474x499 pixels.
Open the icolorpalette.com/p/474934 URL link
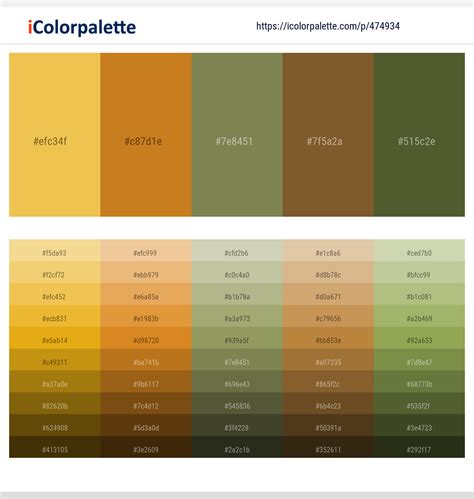328,26
